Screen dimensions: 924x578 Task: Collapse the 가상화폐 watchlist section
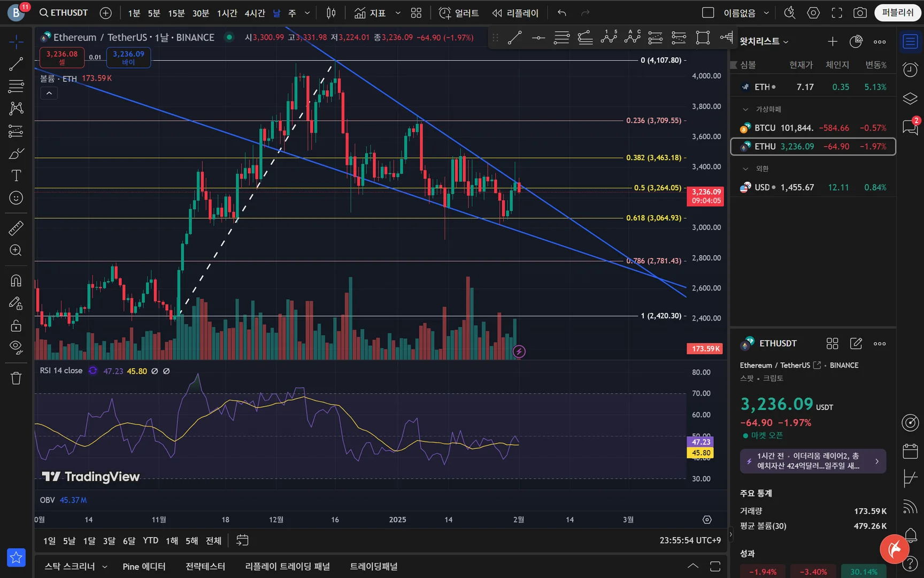coord(745,109)
